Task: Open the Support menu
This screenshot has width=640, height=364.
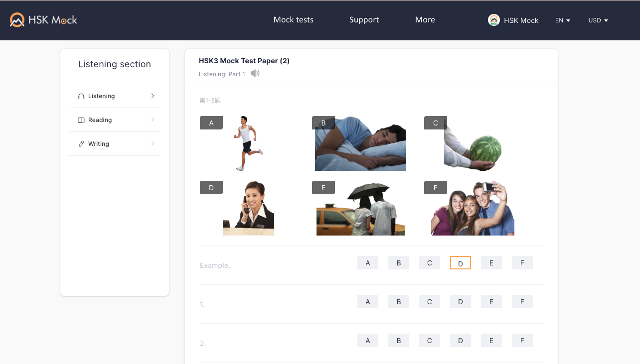Action: (x=364, y=20)
